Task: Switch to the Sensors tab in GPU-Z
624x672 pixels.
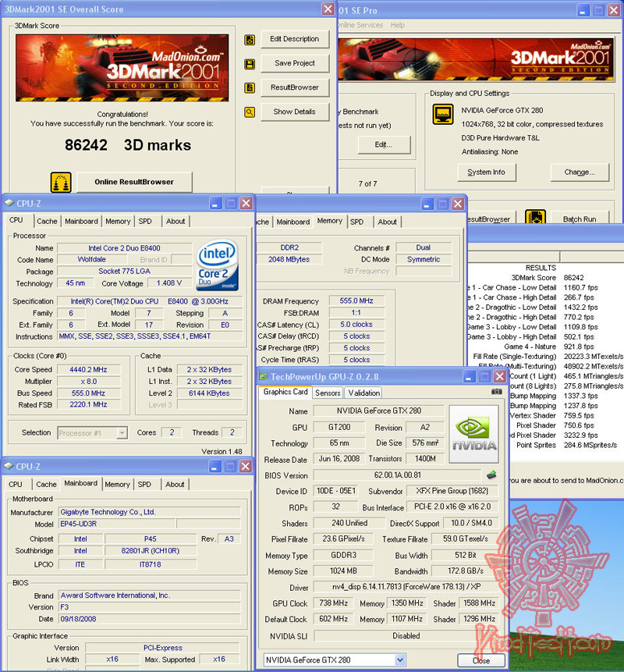Action: [328, 393]
